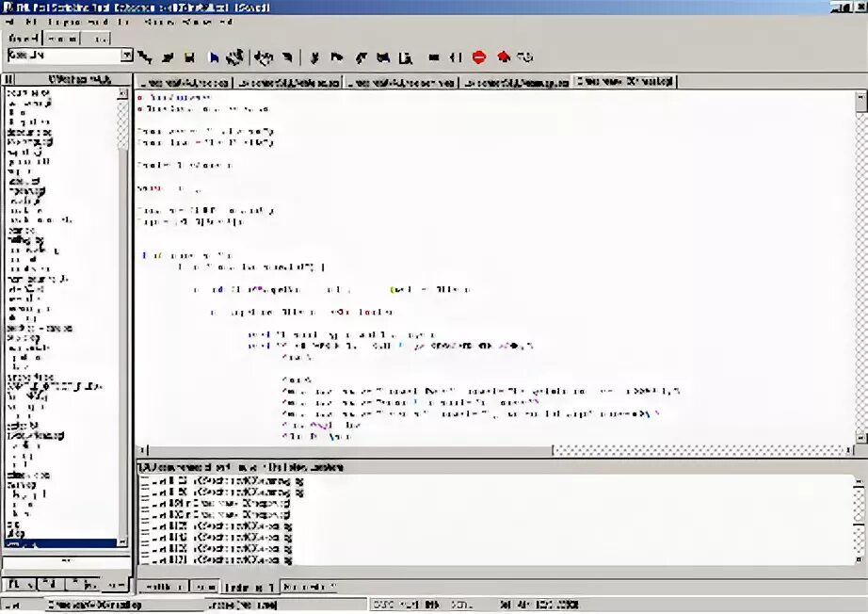Click the file path in the status bar

(95, 605)
